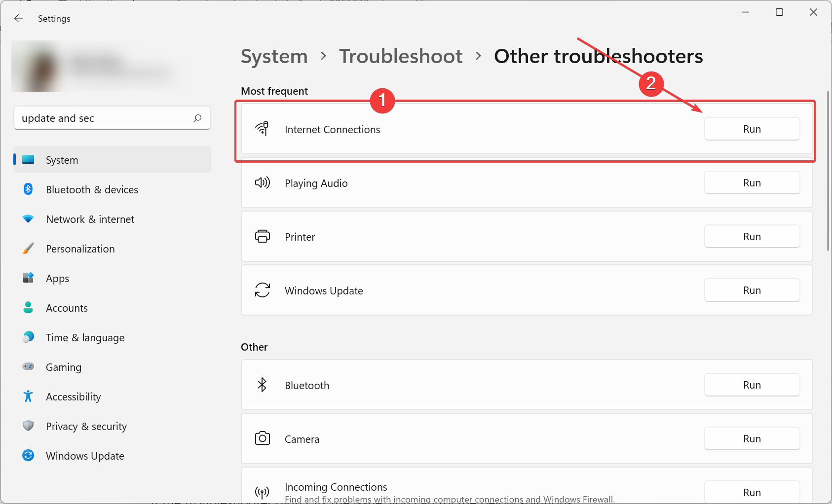The image size is (832, 504).
Task: Click the Privacy & security shield icon
Action: point(28,426)
